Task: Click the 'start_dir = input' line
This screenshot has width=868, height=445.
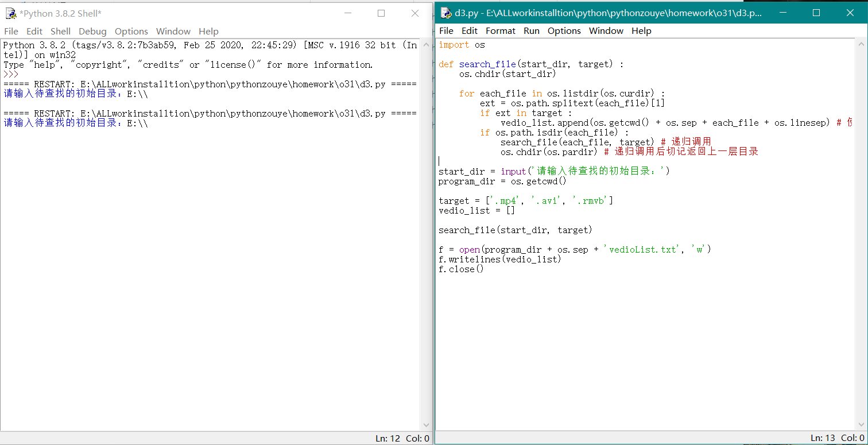Action: [x=554, y=172]
